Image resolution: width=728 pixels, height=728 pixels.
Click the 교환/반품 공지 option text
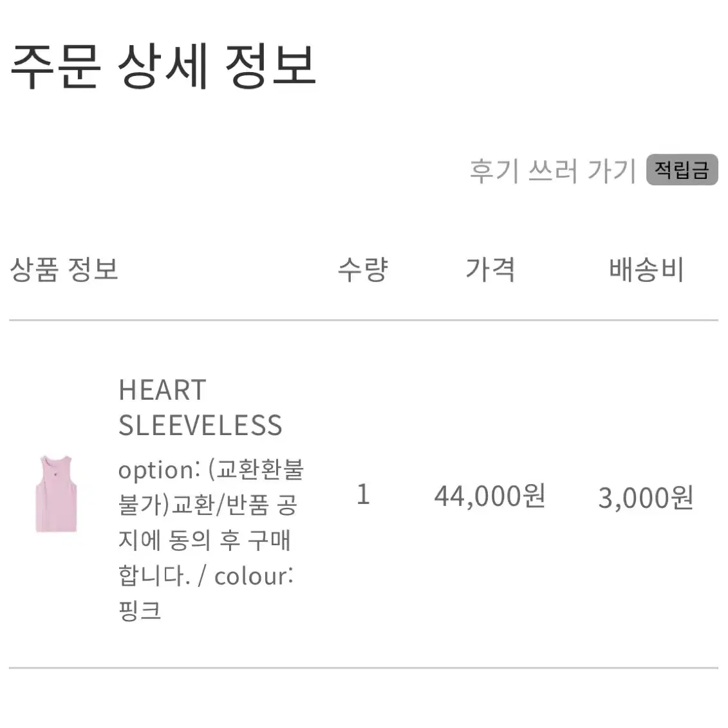click(234, 505)
